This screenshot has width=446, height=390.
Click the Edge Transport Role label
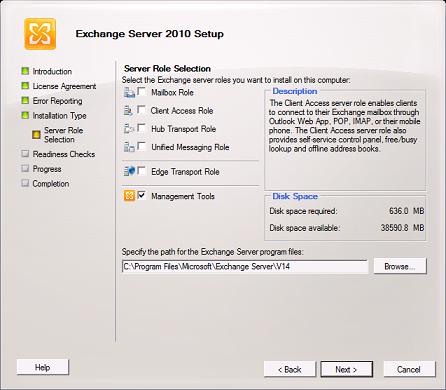click(x=185, y=172)
